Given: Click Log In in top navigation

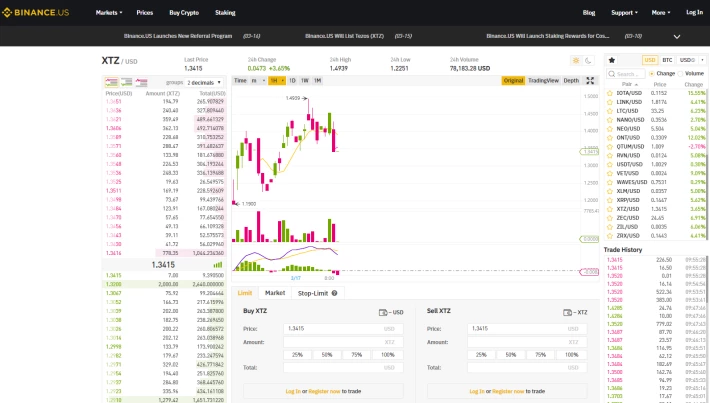Looking at the screenshot, I should tap(694, 13).
